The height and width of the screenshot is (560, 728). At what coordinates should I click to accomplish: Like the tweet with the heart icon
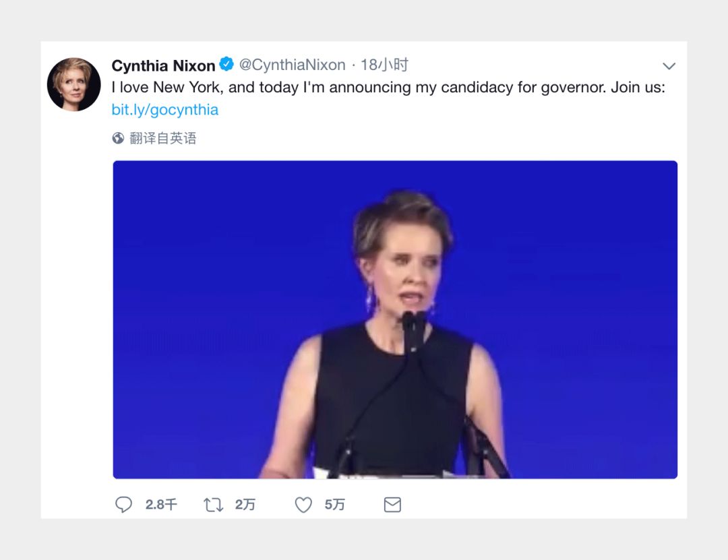click(303, 505)
